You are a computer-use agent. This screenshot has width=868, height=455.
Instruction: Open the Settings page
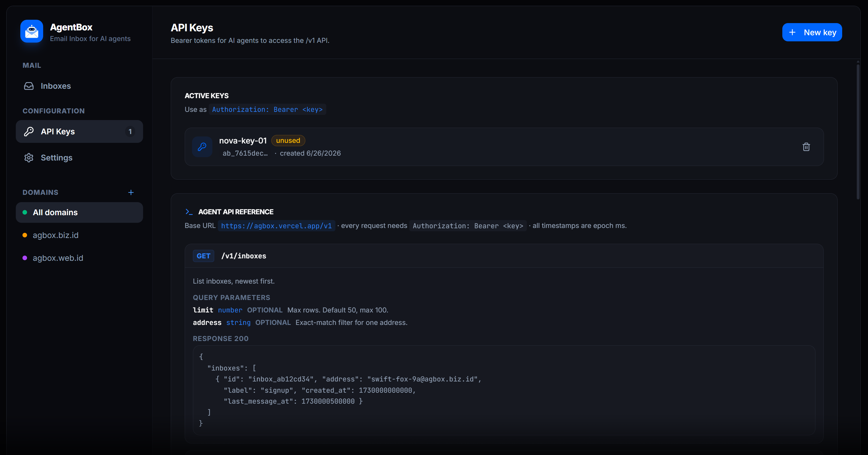tap(80, 158)
